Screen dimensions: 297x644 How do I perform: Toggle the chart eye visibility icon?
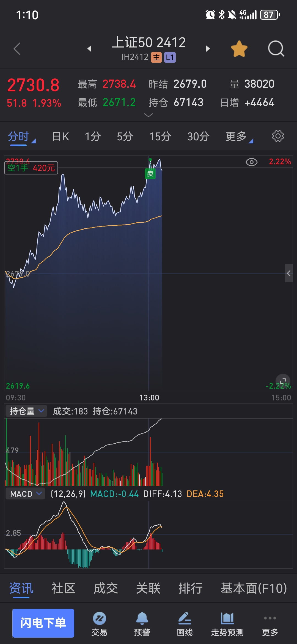coord(251,162)
